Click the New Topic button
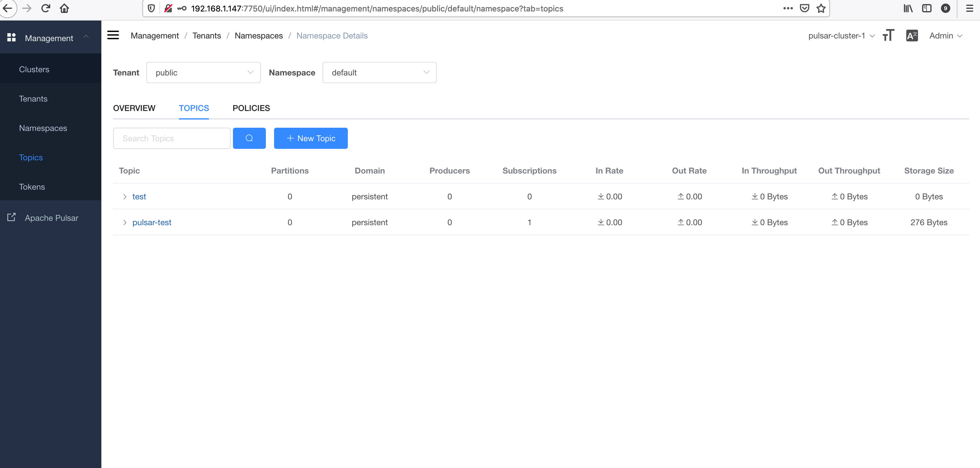Image resolution: width=980 pixels, height=468 pixels. point(311,138)
